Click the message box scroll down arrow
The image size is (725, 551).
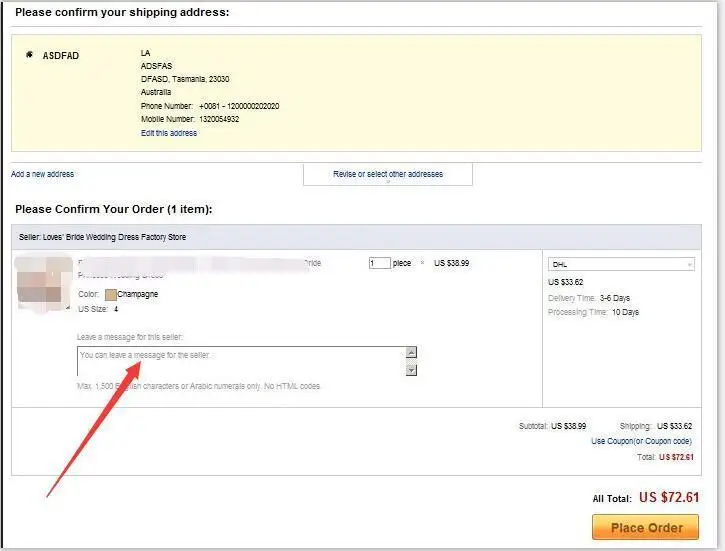tap(411, 370)
